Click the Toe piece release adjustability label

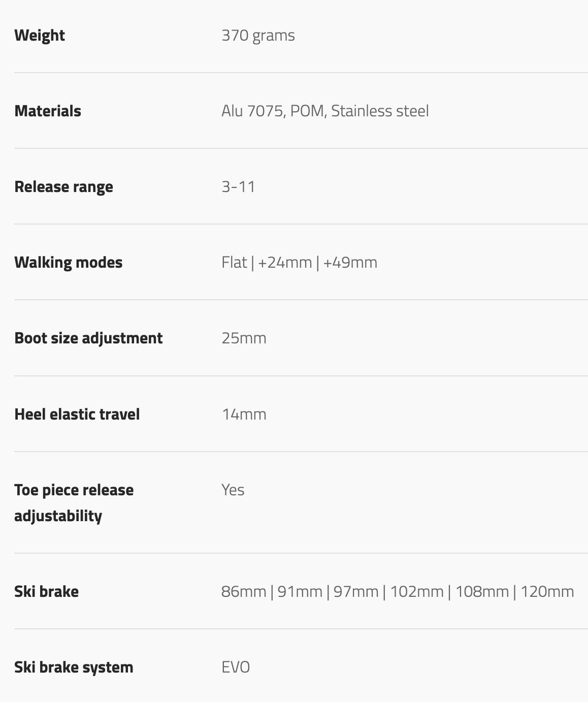click(74, 503)
